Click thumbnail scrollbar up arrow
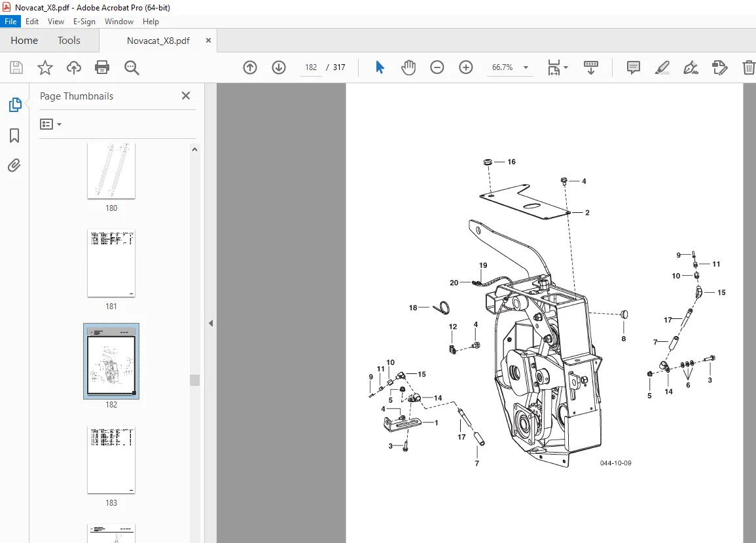Viewport: 756px width, 543px height. 195,149
